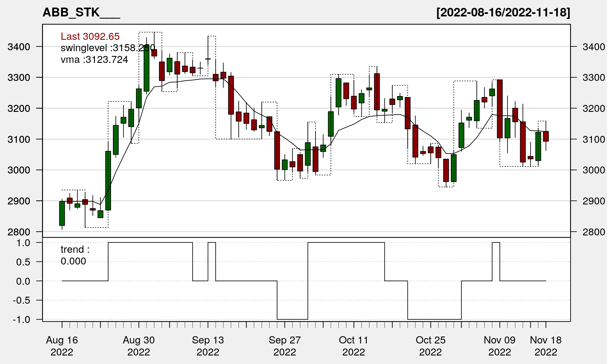The height and width of the screenshot is (364, 607).
Task: Click the left axis 3000 price label
Action: [19, 170]
